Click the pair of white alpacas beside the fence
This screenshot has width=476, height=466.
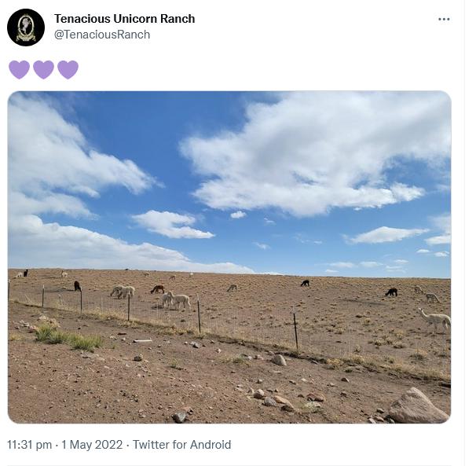pyautogui.click(x=176, y=300)
